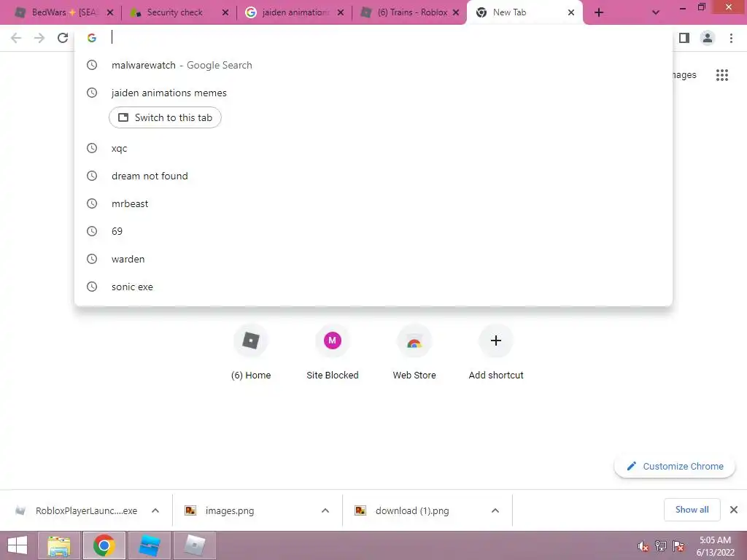This screenshot has height=560, width=747.
Task: Open the download (1).png download
Action: (402, 510)
